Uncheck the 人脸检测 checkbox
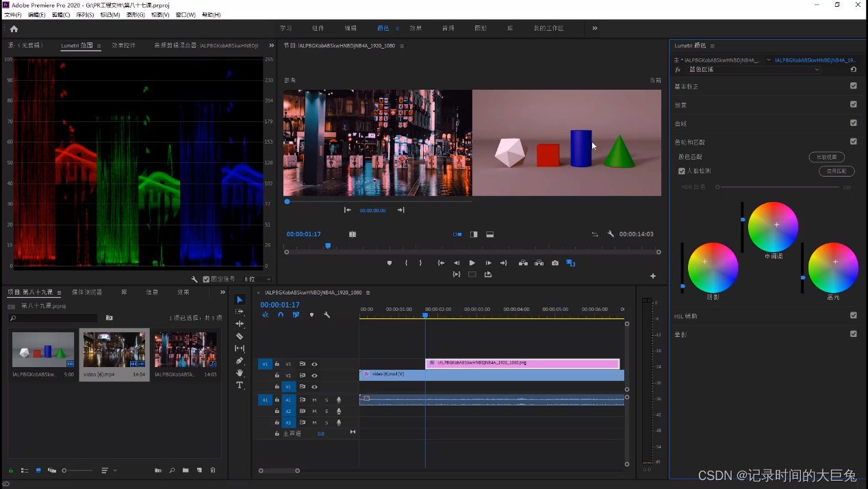This screenshot has width=868, height=489. 682,171
